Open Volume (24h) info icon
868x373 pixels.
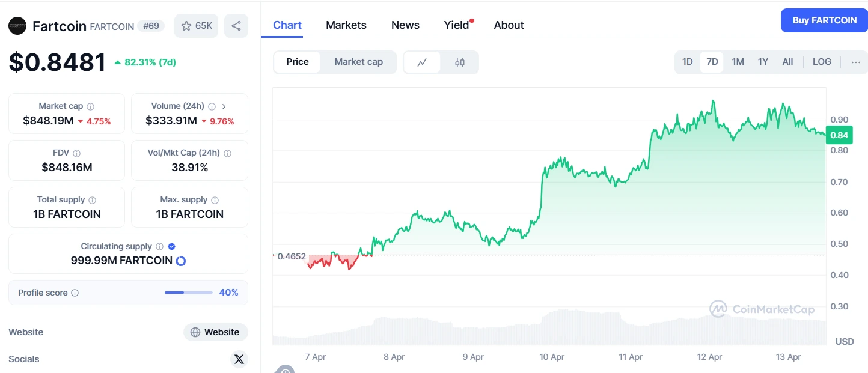point(212,106)
